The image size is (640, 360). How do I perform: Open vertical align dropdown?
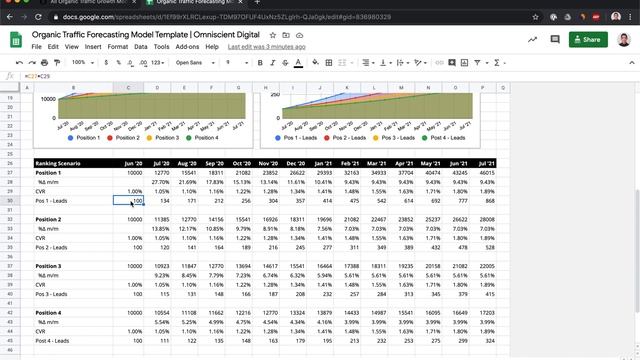pyautogui.click(x=385, y=62)
